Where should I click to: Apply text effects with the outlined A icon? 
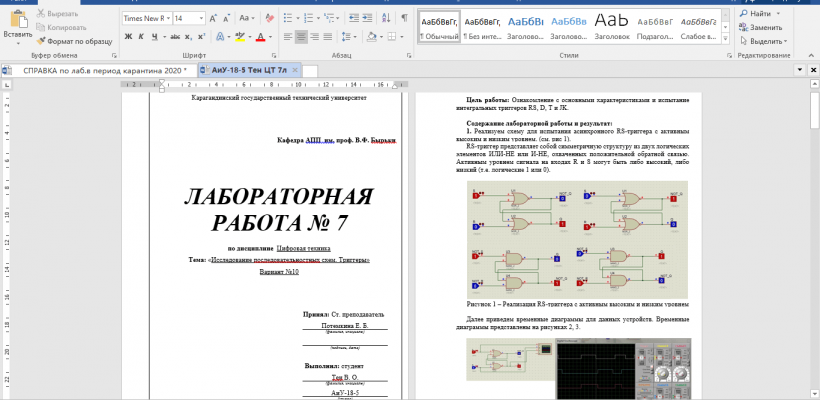220,37
